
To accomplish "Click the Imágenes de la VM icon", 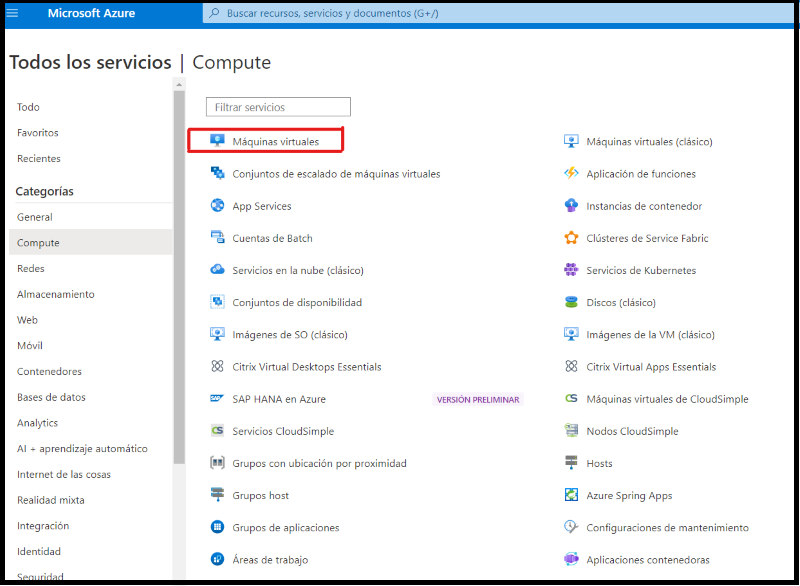I will click(x=571, y=334).
